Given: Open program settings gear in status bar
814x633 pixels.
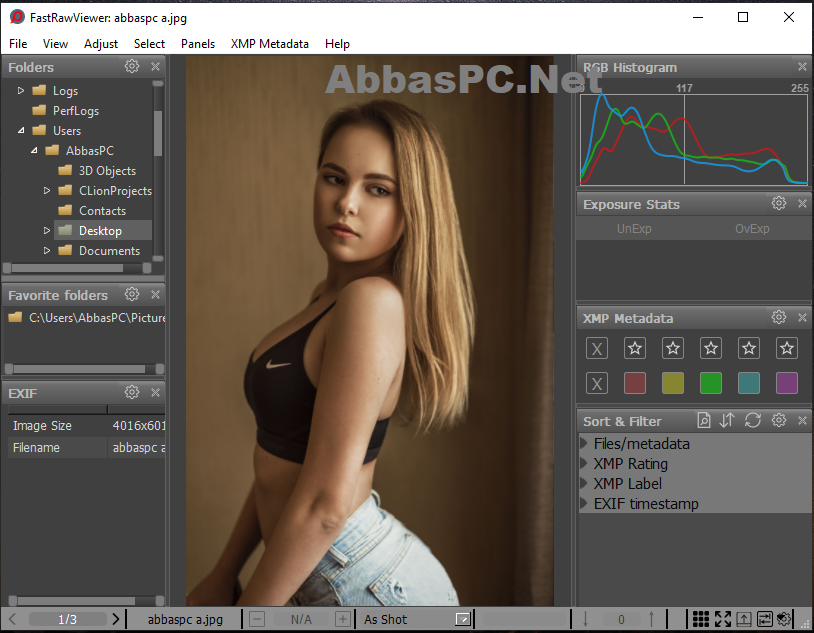Looking at the screenshot, I should [x=784, y=619].
